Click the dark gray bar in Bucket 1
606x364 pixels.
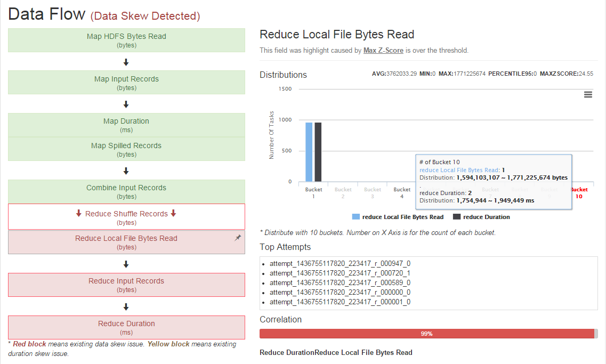coord(318,152)
